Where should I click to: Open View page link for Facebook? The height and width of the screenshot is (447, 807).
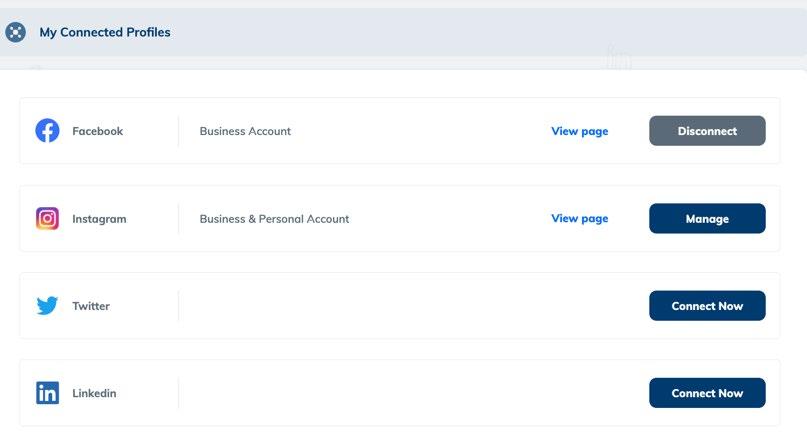click(579, 131)
